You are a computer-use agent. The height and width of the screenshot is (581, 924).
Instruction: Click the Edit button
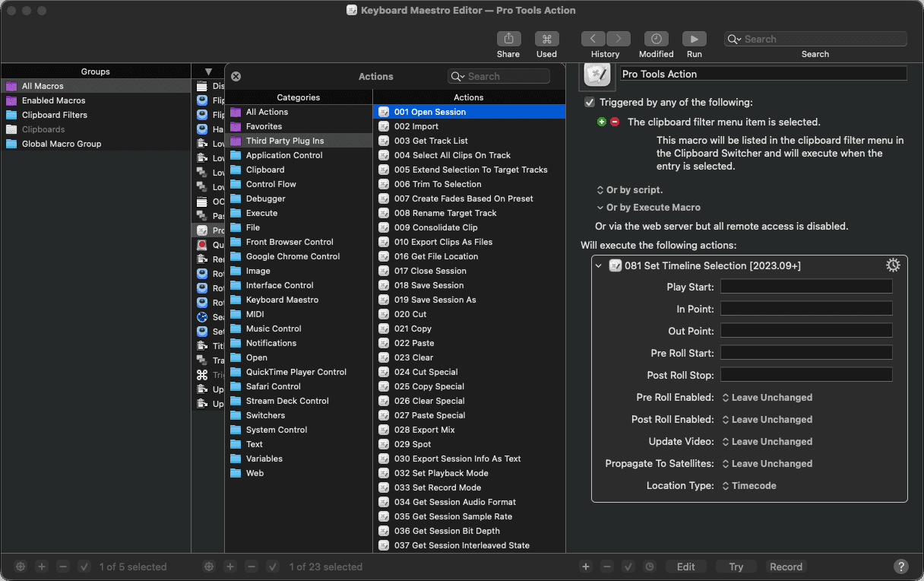point(686,567)
